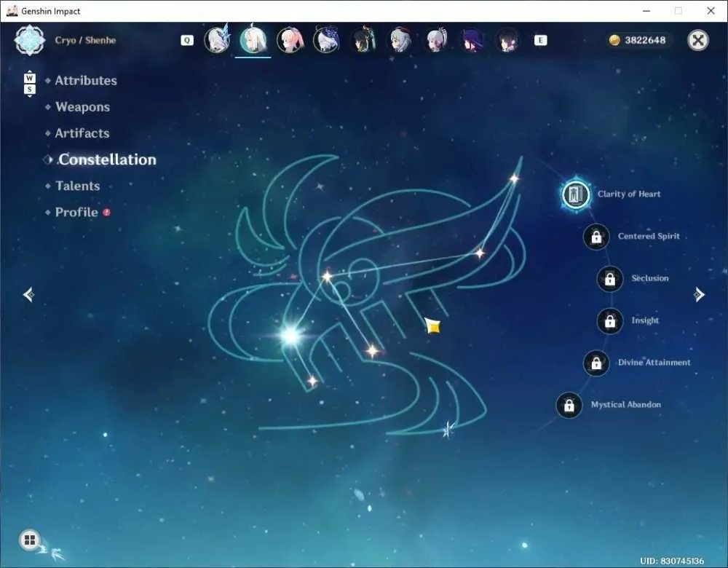The width and height of the screenshot is (728, 568).
Task: Select the highlighted Shenhe character portrait
Action: pos(253,40)
